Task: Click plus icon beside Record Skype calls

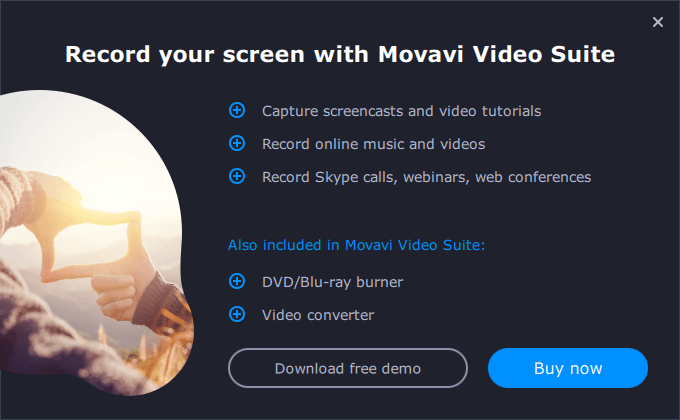Action: coord(237,176)
